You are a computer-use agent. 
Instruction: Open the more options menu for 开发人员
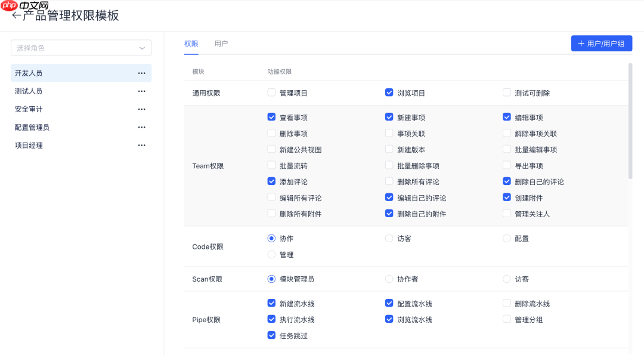[x=142, y=73]
